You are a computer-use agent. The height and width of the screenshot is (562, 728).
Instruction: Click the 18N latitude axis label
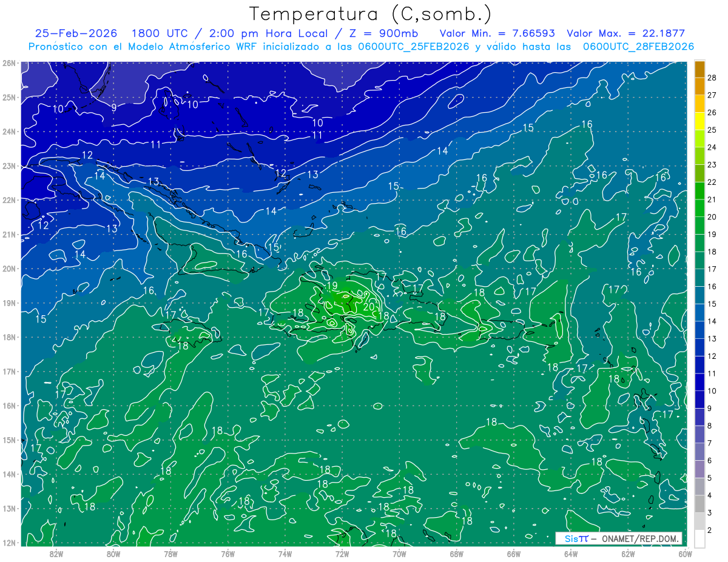click(8, 337)
